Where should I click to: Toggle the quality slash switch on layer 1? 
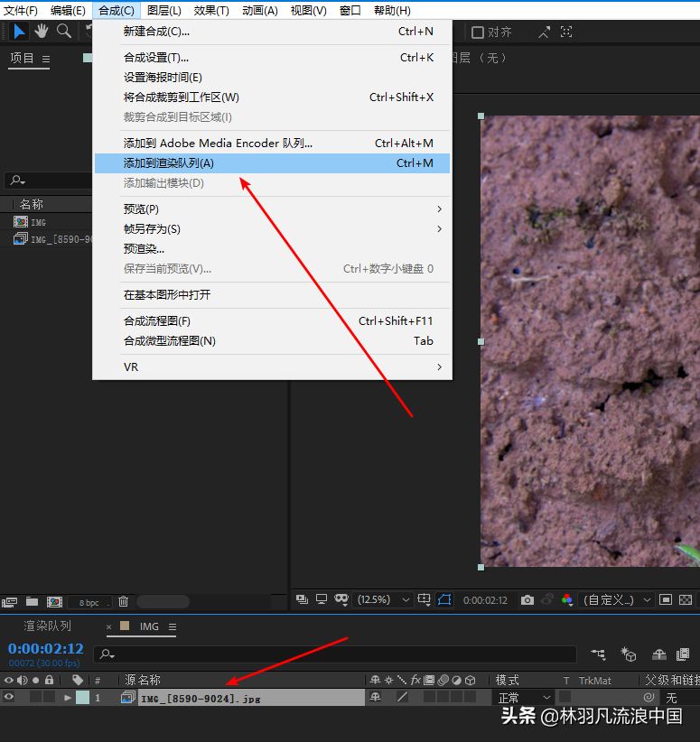coord(402,697)
